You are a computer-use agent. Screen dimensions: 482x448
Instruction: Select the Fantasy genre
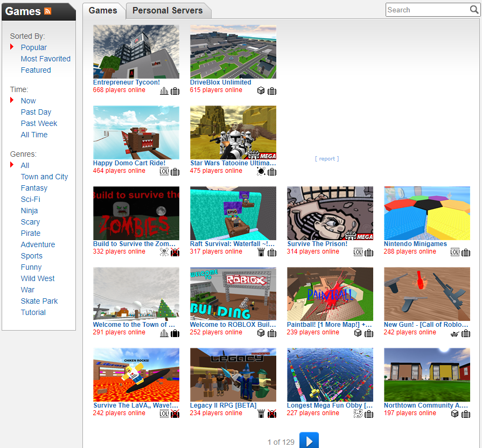point(34,188)
